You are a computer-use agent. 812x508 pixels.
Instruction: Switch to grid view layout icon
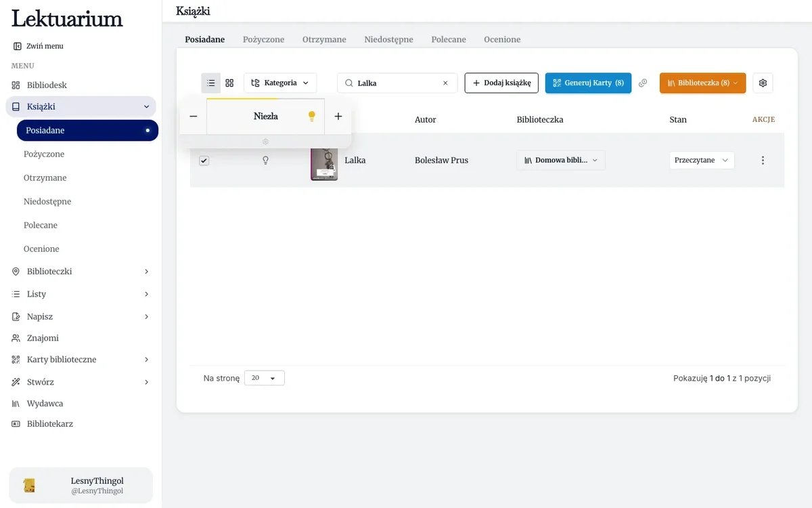coord(229,83)
